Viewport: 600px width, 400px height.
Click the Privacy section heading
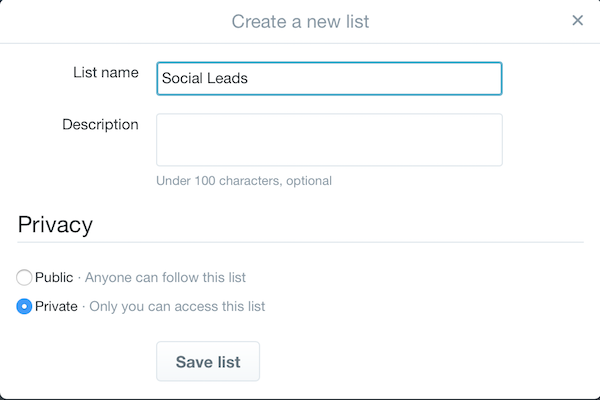pos(55,224)
